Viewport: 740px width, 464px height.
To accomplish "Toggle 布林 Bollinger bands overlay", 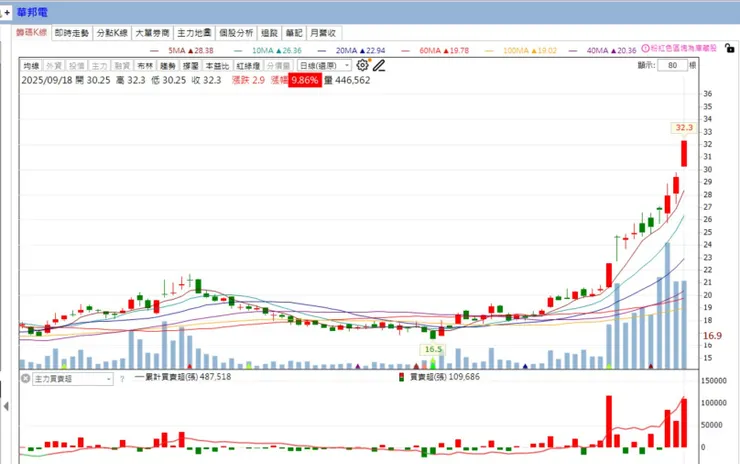I will (145, 66).
